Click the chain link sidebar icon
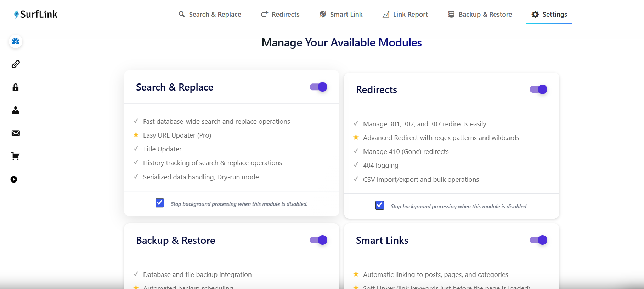 pyautogui.click(x=16, y=64)
